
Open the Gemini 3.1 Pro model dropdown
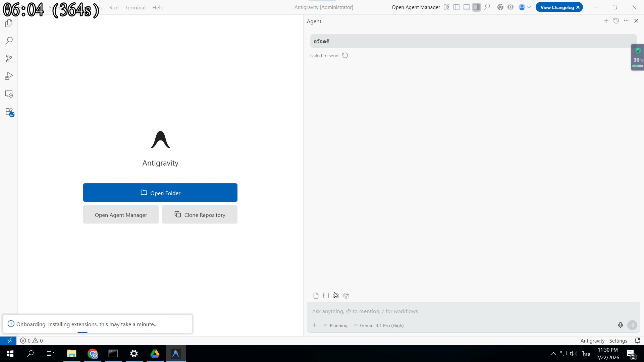click(x=379, y=325)
